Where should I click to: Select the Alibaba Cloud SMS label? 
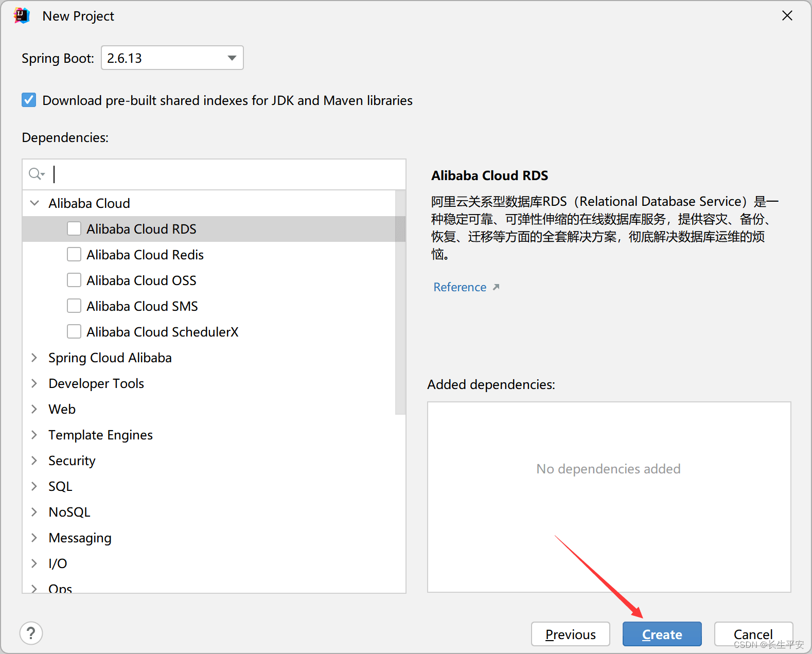point(142,306)
